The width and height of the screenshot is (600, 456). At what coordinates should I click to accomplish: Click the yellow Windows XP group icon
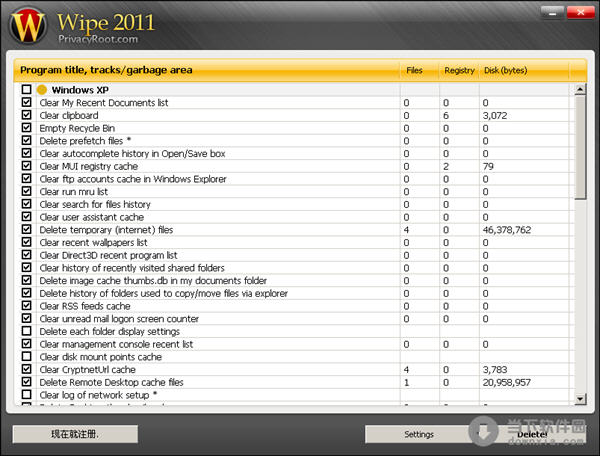pyautogui.click(x=42, y=90)
